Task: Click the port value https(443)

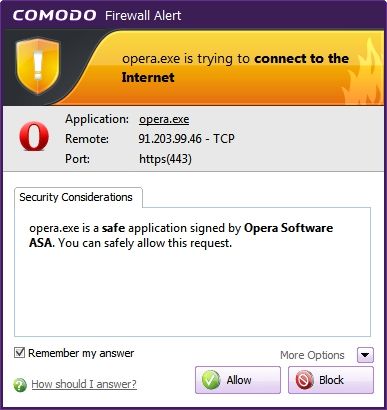Action: 165,159
